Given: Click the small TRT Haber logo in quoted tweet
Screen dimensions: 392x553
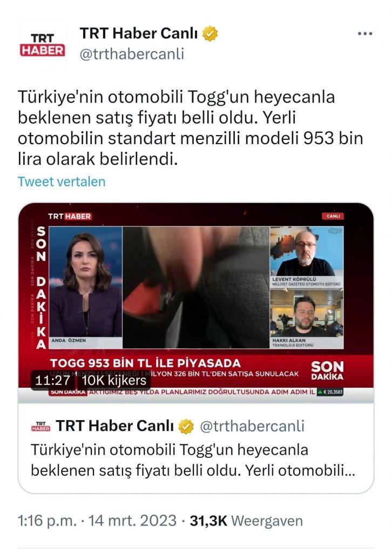Looking at the screenshot, I should coord(41,427).
